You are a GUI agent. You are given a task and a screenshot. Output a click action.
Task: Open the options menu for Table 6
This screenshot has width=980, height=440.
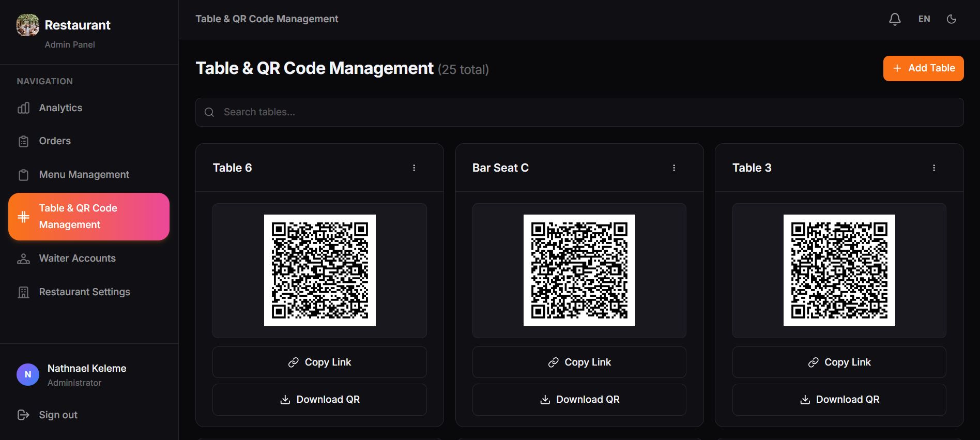coord(414,168)
